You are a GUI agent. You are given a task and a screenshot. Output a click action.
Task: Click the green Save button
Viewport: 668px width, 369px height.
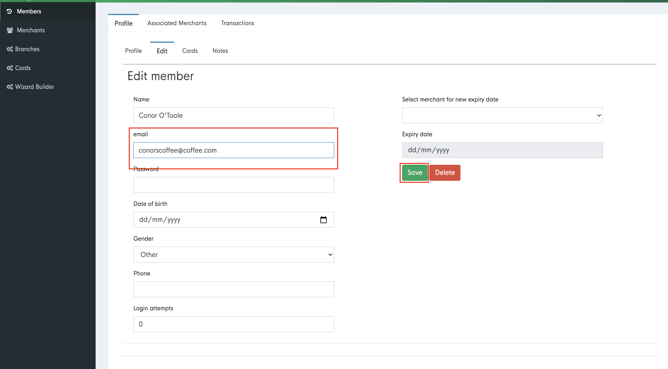415,173
